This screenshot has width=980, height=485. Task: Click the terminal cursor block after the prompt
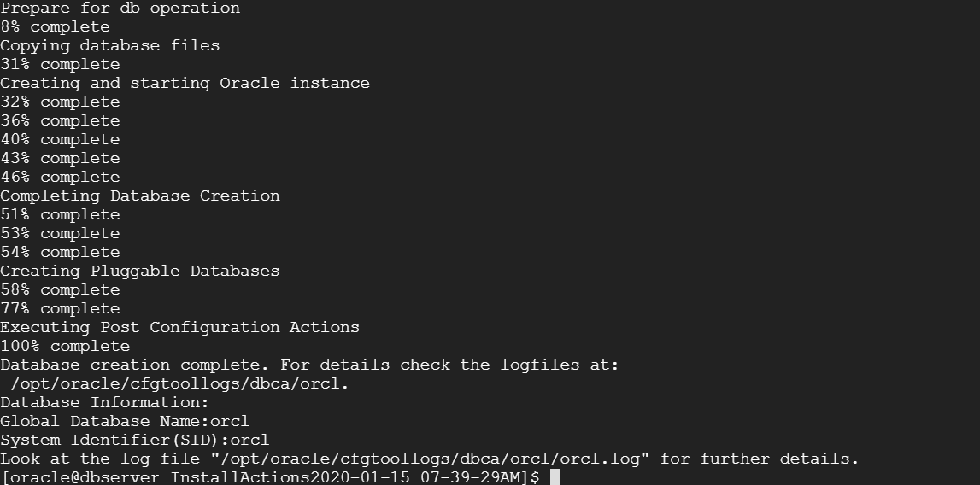pos(555,476)
